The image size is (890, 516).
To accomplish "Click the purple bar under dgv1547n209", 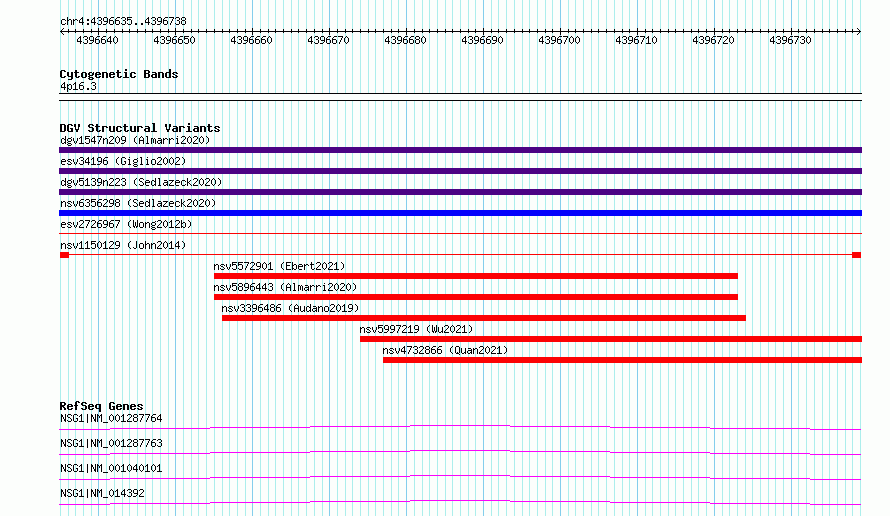I will pos(460,150).
